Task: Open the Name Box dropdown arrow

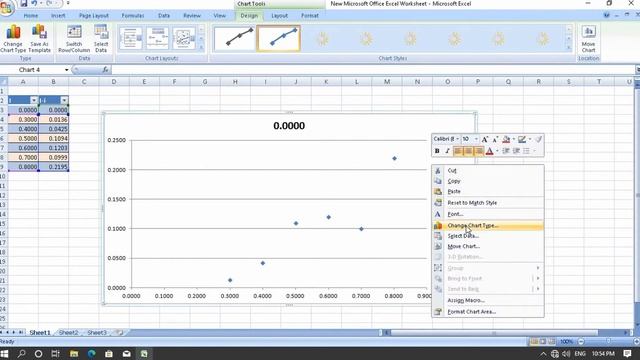Action: click(x=67, y=70)
